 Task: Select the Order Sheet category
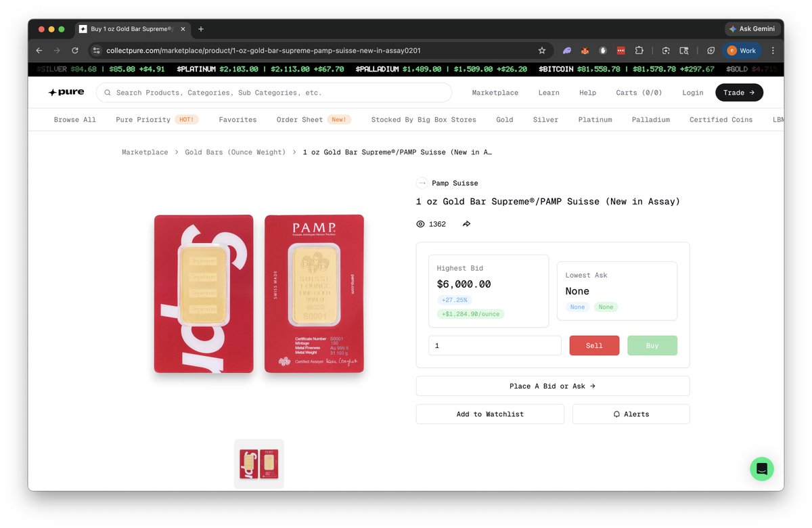coord(300,120)
